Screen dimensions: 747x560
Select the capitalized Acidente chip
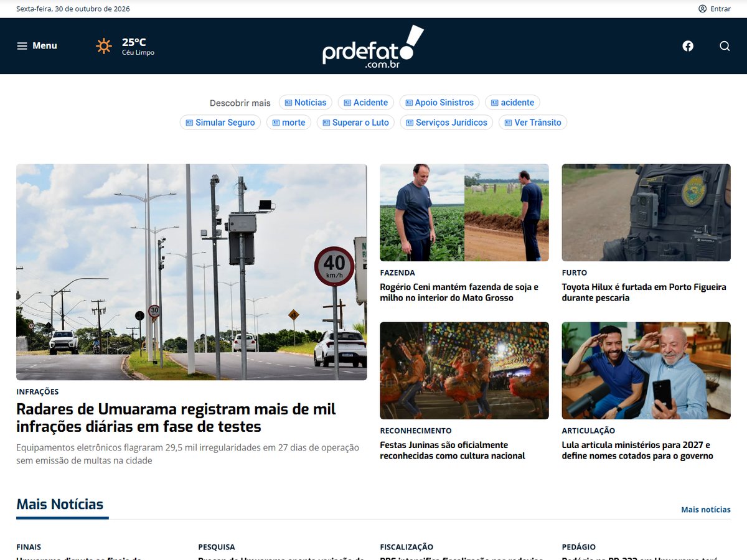(x=366, y=103)
